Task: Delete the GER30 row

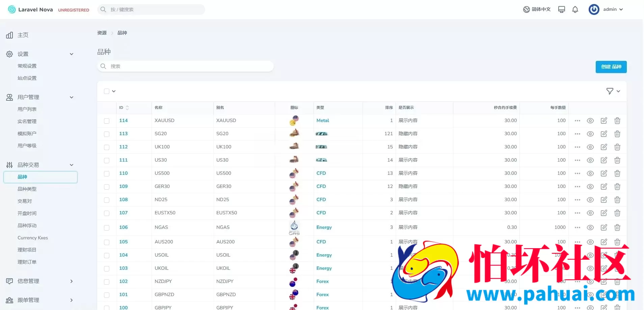Action: coord(617,187)
